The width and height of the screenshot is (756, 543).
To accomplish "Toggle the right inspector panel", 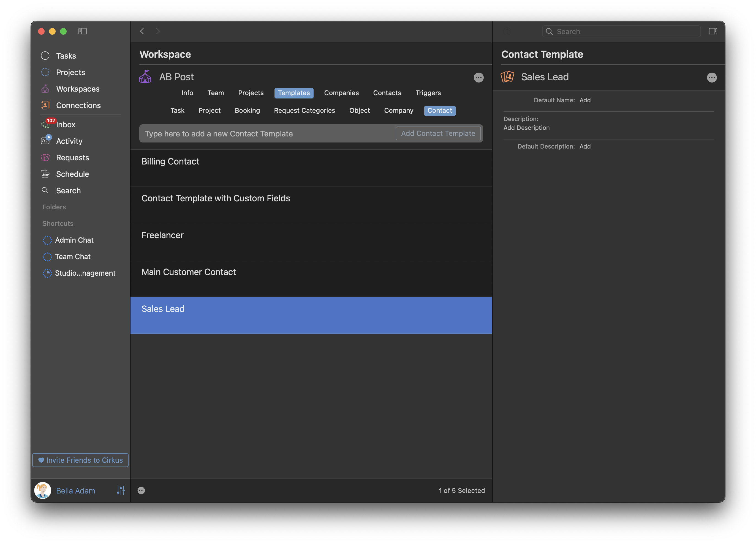I will coord(713,31).
